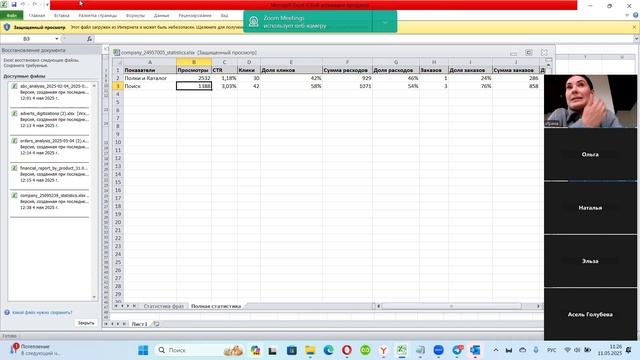Click header cell Сумма расходов
The width and height of the screenshot is (640, 360).
point(347,70)
